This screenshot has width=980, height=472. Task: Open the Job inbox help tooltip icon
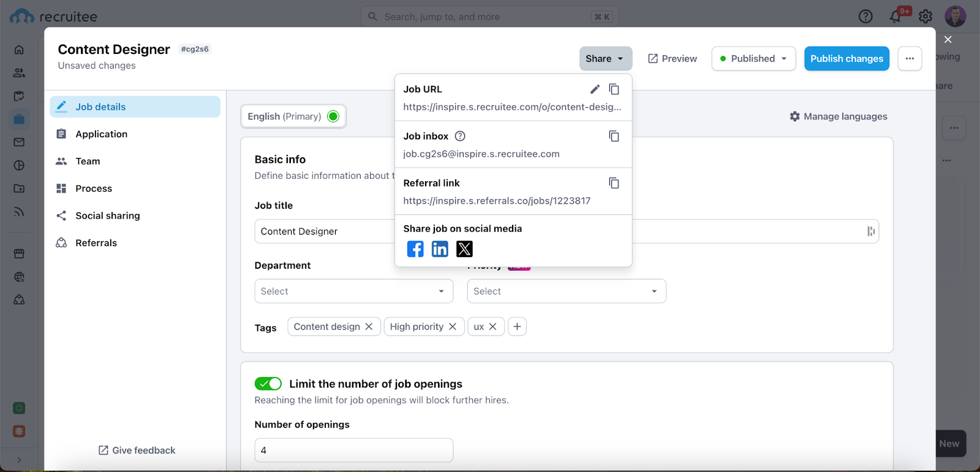point(460,136)
